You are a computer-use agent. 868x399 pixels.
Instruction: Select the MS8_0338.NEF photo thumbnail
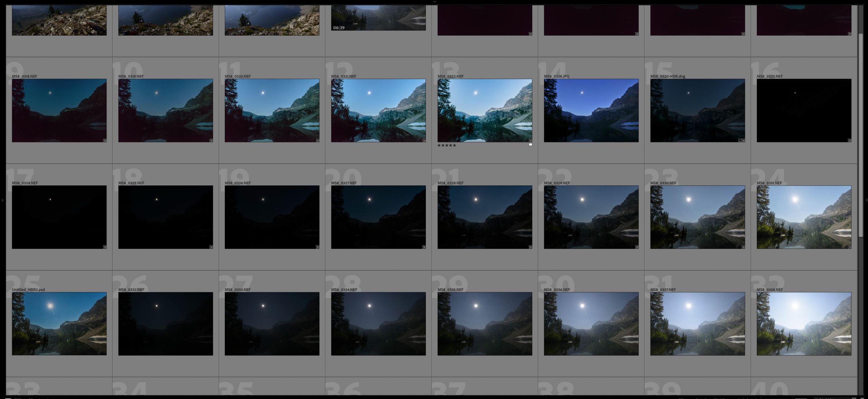click(x=804, y=324)
